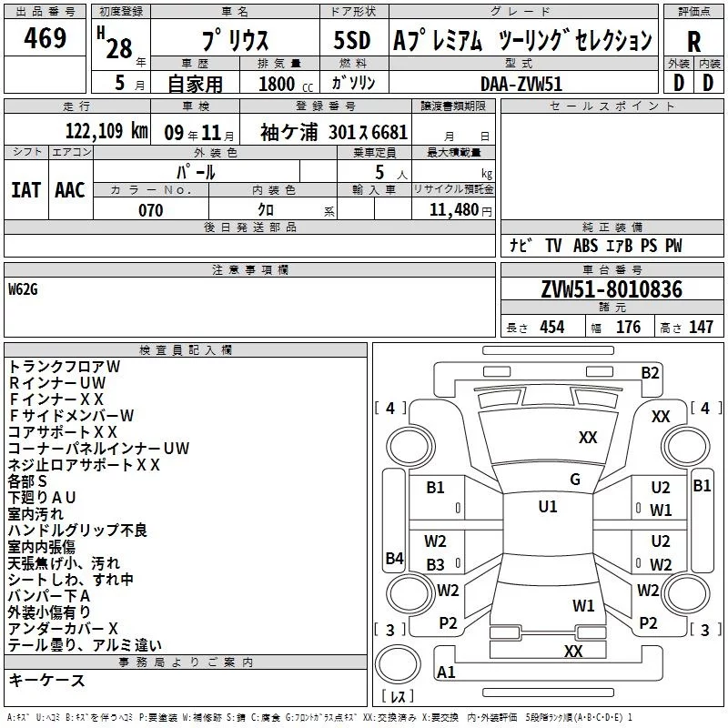Select the セールスポイント header

pos(612,106)
